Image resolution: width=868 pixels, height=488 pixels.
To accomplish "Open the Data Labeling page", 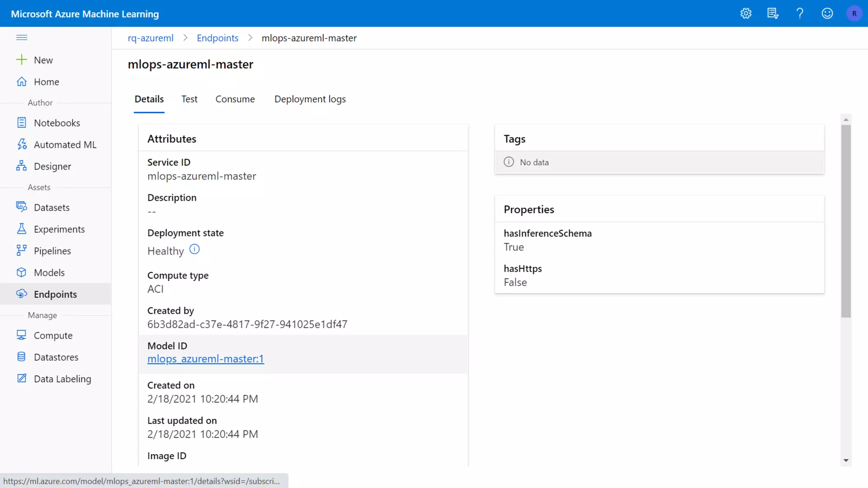I will pos(62,379).
